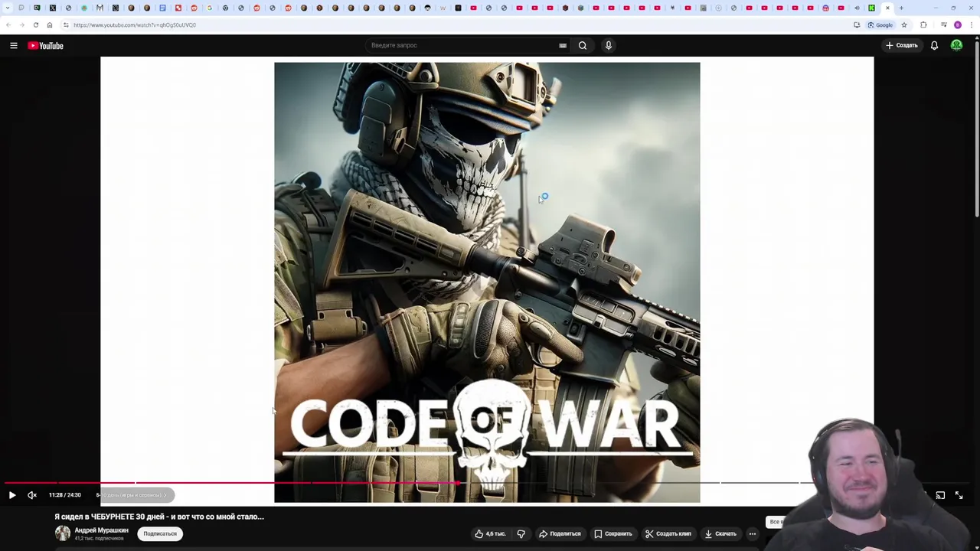Viewport: 980px width, 551px height.
Task: Click the Скачать download button
Action: click(x=720, y=533)
